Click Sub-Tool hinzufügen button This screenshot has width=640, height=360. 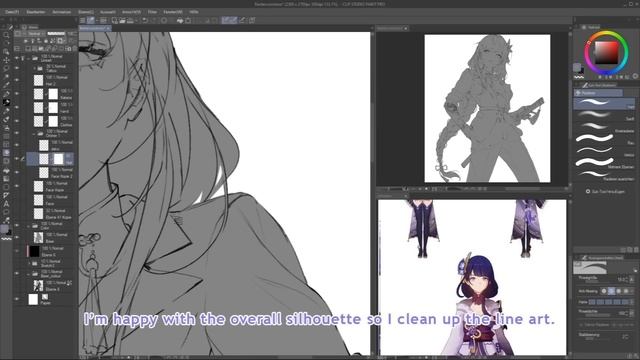[x=606, y=191]
